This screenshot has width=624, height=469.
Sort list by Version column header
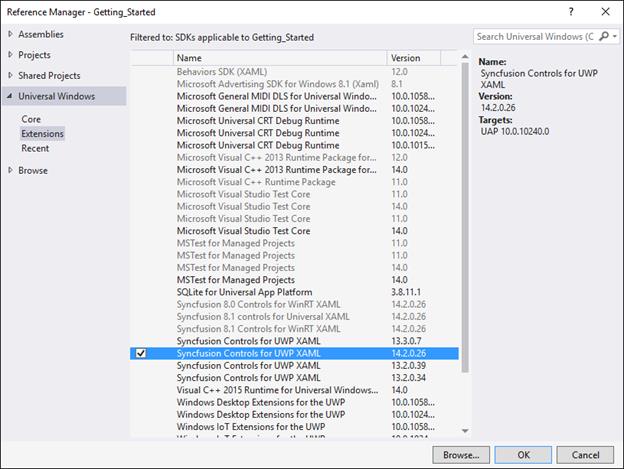click(413, 58)
